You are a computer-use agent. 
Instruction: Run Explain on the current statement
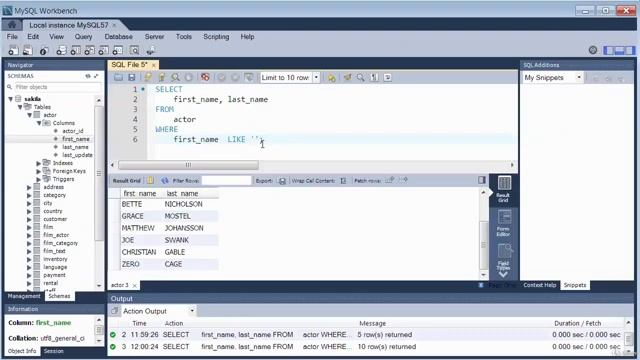point(176,78)
